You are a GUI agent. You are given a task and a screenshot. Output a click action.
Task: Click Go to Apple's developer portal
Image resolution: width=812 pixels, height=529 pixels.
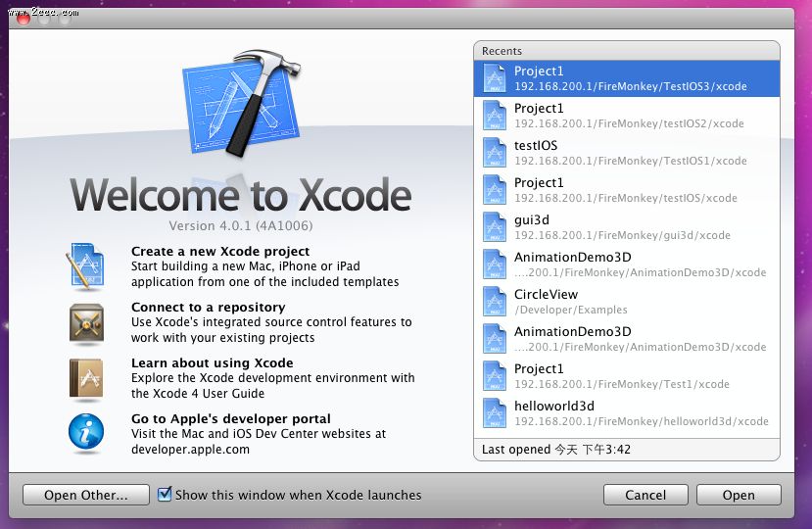point(231,418)
